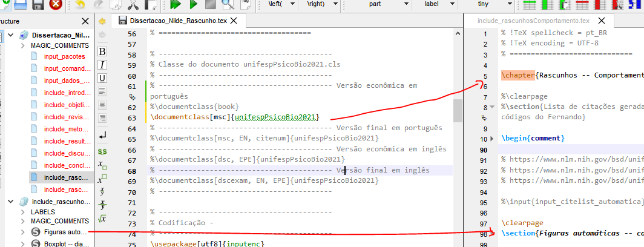644x247 pixels.
Task: Paste a table column icon
Action: [x=563, y=4]
